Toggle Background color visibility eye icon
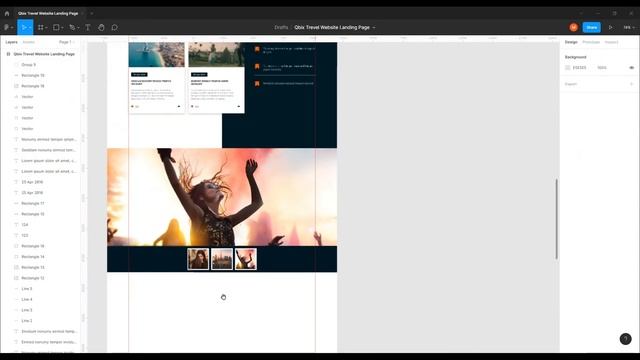Viewport: 640px width, 360px height. click(631, 68)
